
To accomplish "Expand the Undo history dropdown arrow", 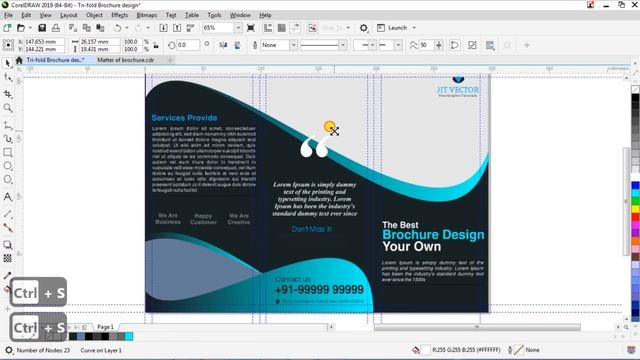I will click(x=127, y=28).
